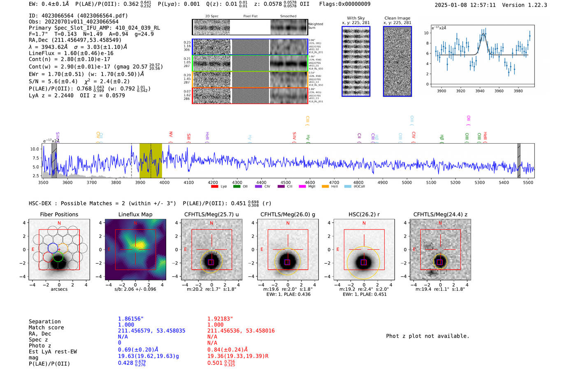Image resolution: width=576 pixels, height=392 pixels.
Task: Click the red NV line marker
Action: pyautogui.click(x=171, y=137)
